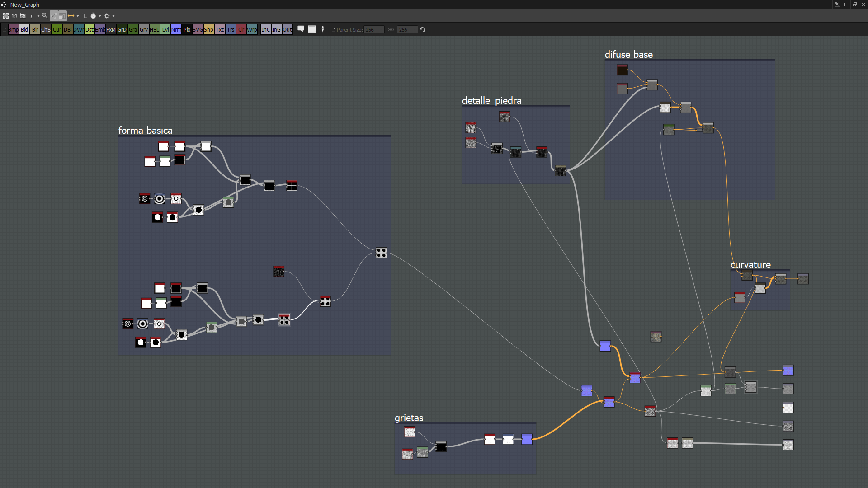Select the 'detalle_piedra' frame title
The height and width of the screenshot is (488, 868).
coord(492,101)
